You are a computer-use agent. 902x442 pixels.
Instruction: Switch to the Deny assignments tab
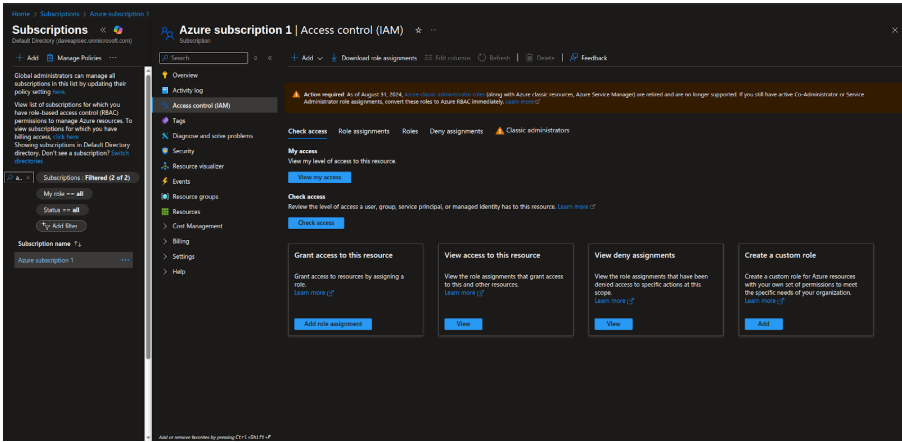coord(456,131)
